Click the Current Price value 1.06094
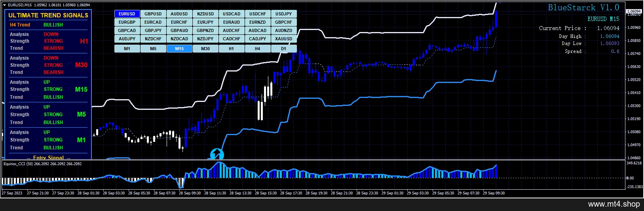The width and height of the screenshot is (644, 211). [608, 28]
